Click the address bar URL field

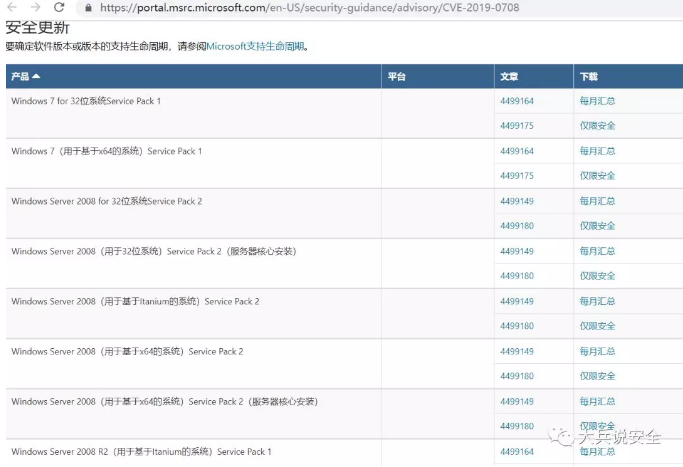coord(309,7)
